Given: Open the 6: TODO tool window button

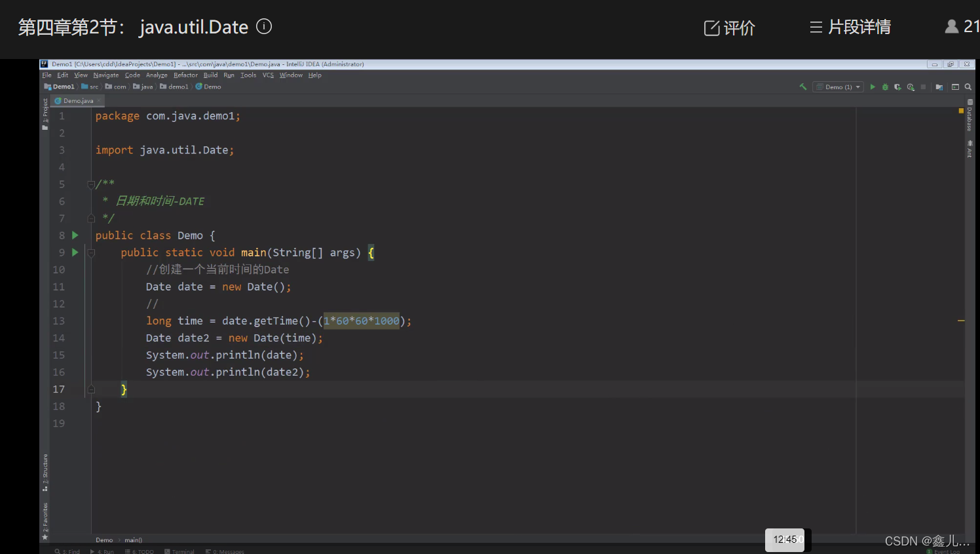Looking at the screenshot, I should pos(139,551).
